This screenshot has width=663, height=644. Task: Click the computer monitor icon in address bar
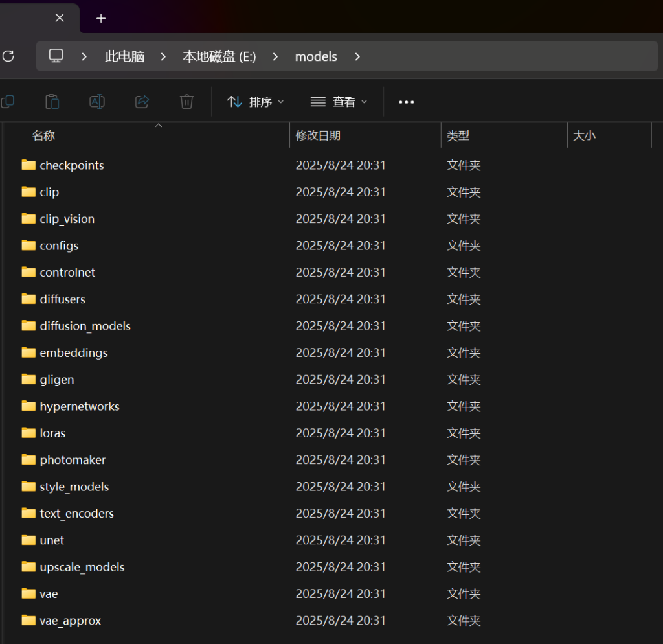[x=56, y=56]
